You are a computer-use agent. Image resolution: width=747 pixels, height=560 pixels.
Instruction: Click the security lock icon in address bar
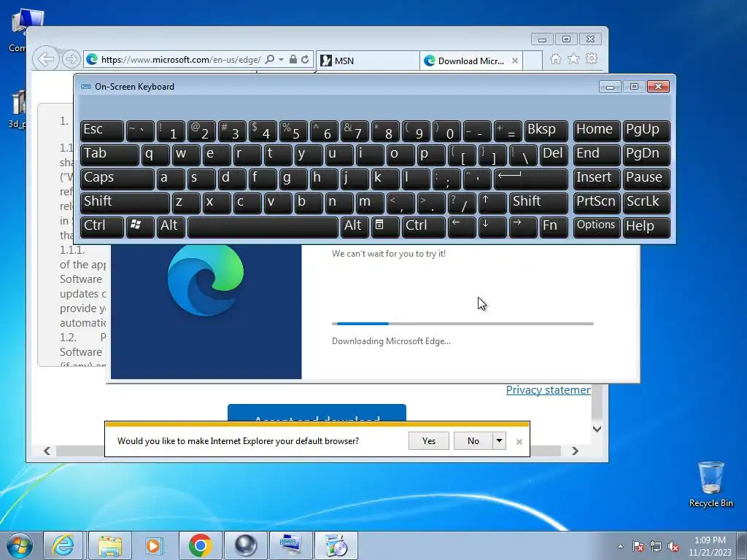point(293,59)
